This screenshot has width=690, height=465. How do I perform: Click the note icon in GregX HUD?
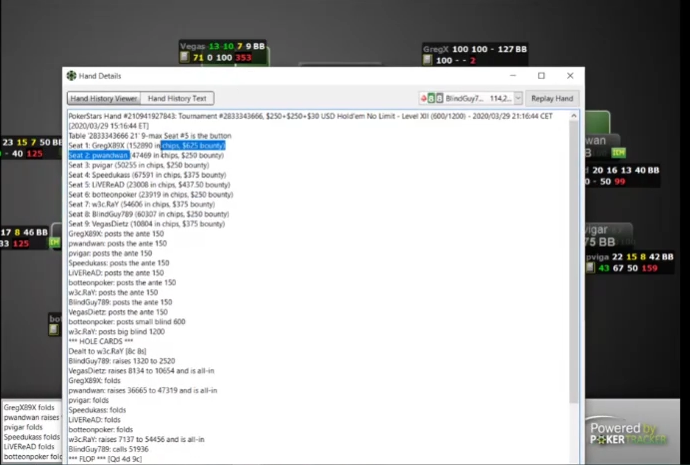click(427, 59)
